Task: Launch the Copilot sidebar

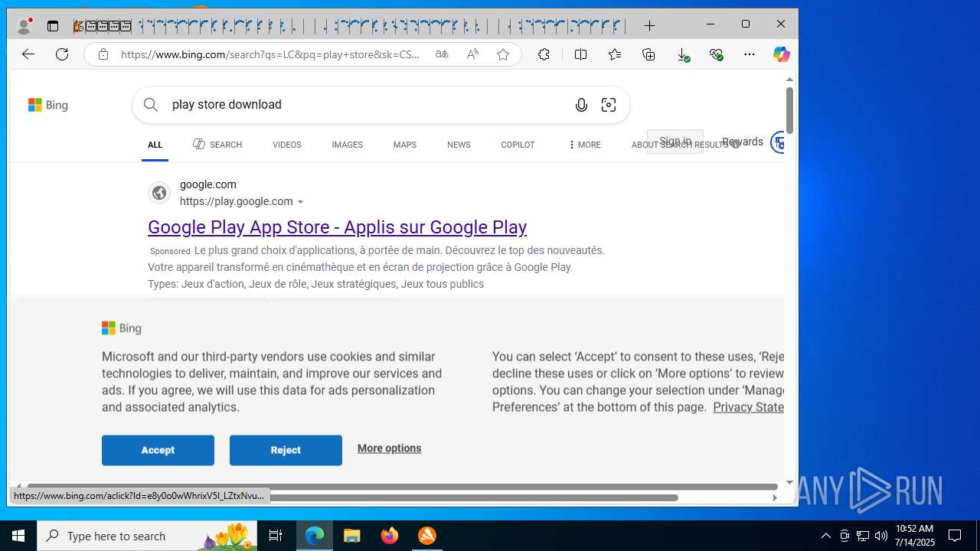Action: tap(781, 54)
